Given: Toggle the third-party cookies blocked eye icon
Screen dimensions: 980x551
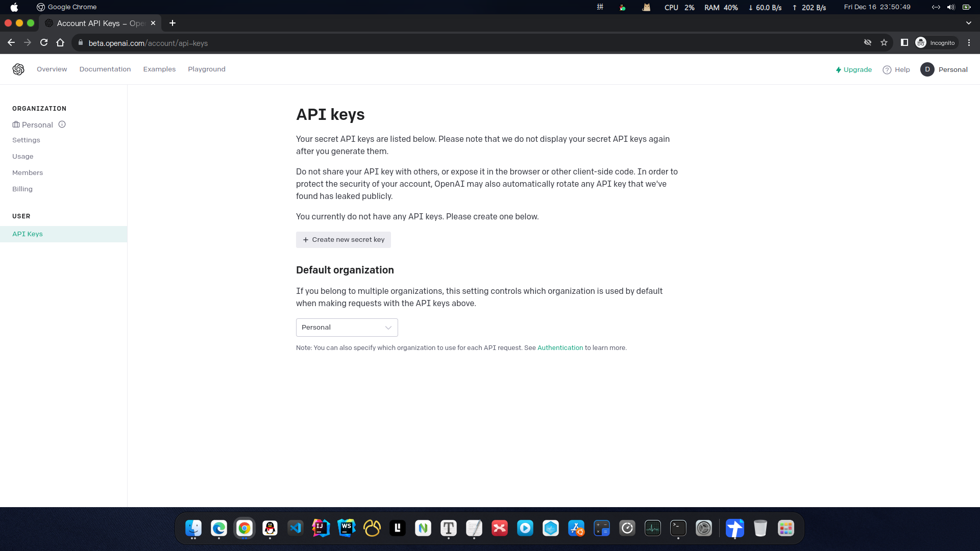Looking at the screenshot, I should 868,43.
